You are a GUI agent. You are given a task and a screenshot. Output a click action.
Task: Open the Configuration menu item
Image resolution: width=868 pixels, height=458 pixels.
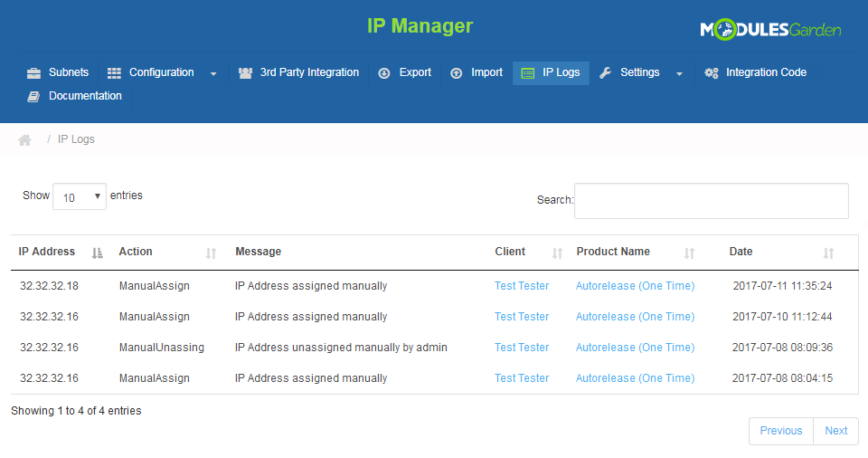click(162, 72)
